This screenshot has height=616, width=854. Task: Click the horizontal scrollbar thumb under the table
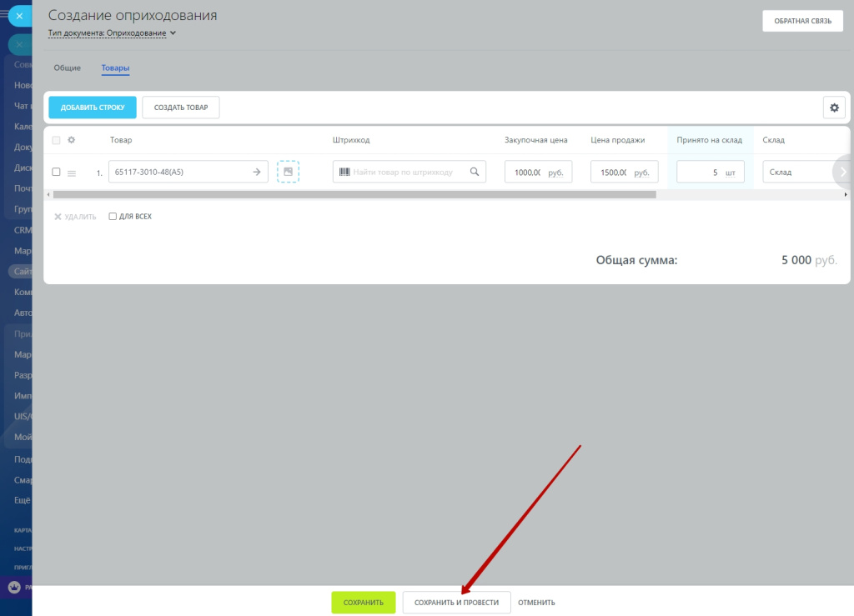pos(350,194)
